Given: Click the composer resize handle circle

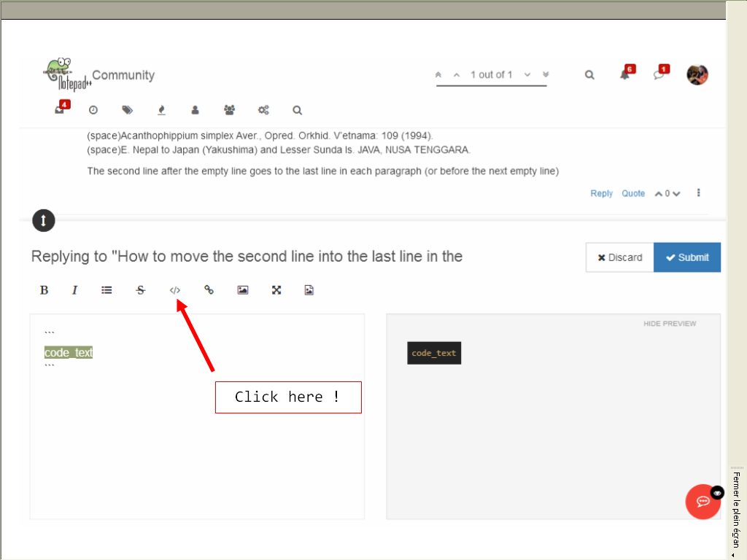Looking at the screenshot, I should 43,220.
